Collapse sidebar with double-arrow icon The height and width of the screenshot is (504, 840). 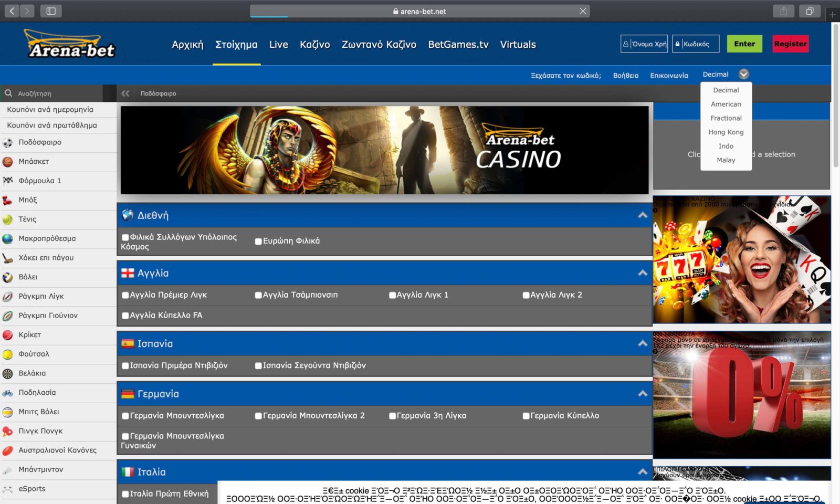point(125,93)
